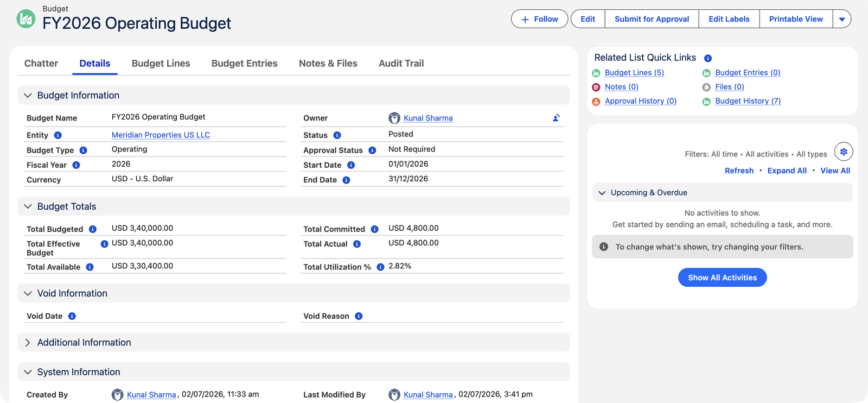Click Submit for Approval button
The image size is (868, 403).
pyautogui.click(x=652, y=19)
